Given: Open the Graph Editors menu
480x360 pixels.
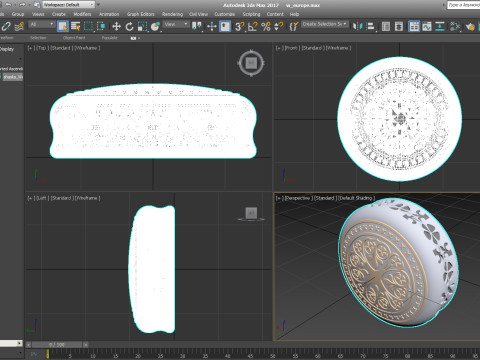Looking at the screenshot, I should (140, 14).
